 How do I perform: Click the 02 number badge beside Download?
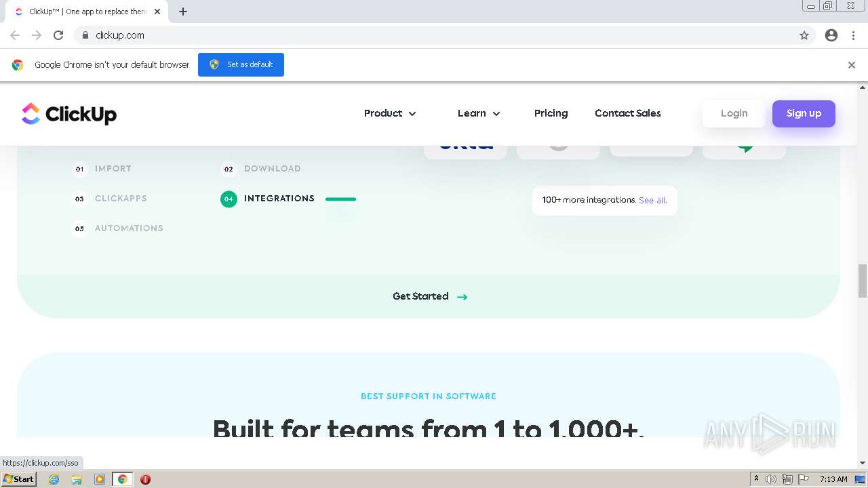pyautogui.click(x=229, y=169)
